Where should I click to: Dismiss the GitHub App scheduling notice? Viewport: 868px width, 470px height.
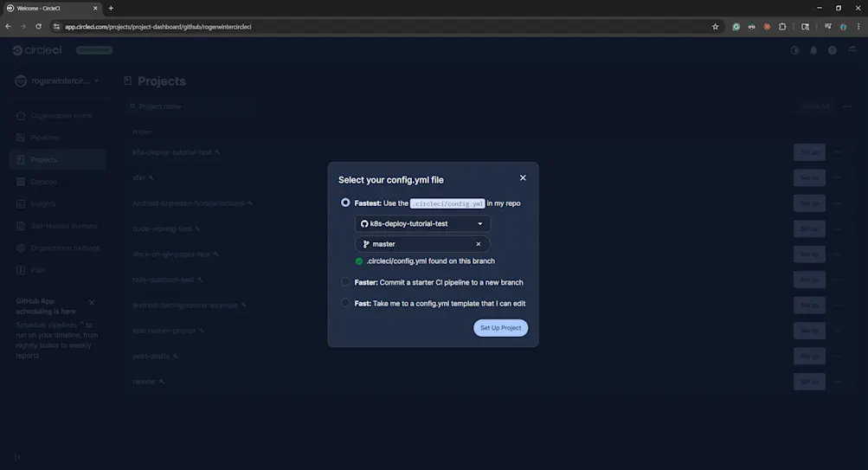coord(92,302)
